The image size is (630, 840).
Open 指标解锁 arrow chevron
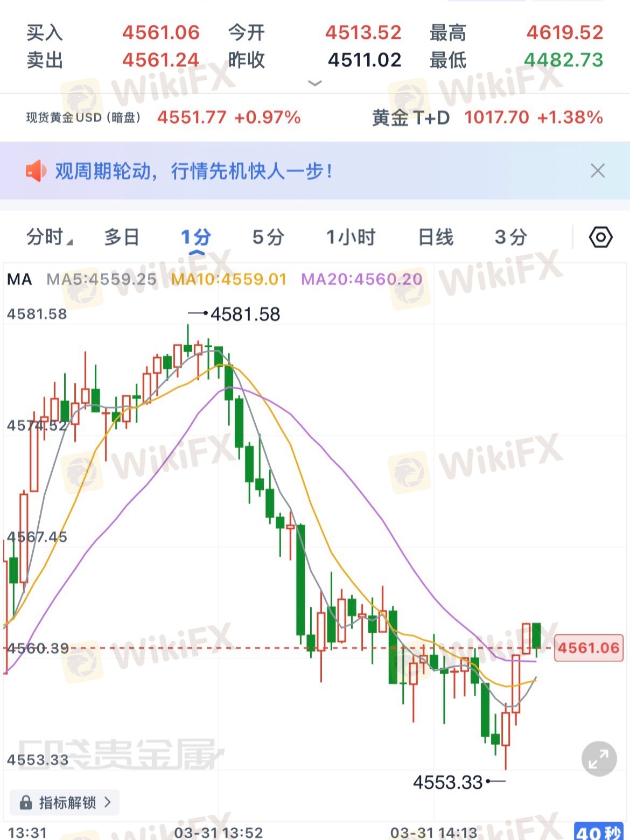pos(108,802)
